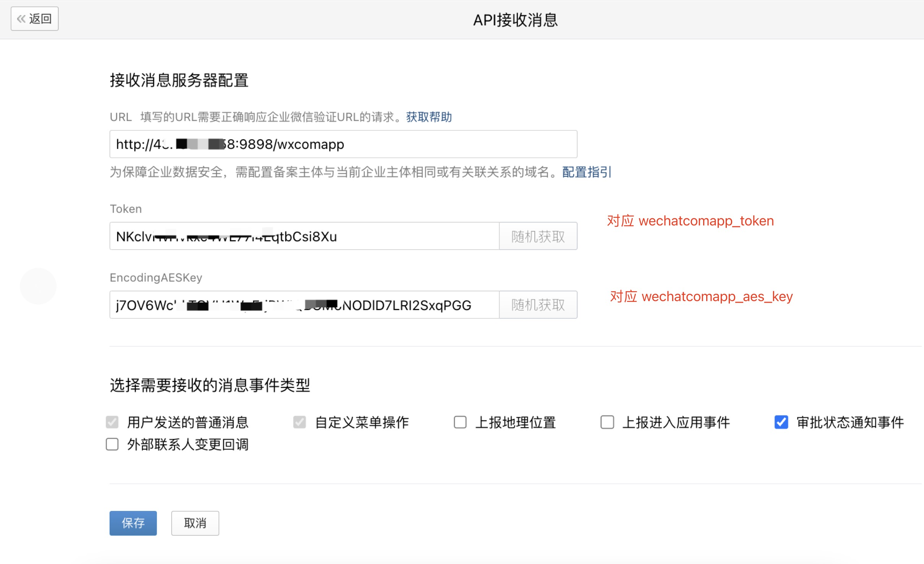Click the faint circular icon at left
Viewport: 924px width, 564px height.
[x=38, y=286]
